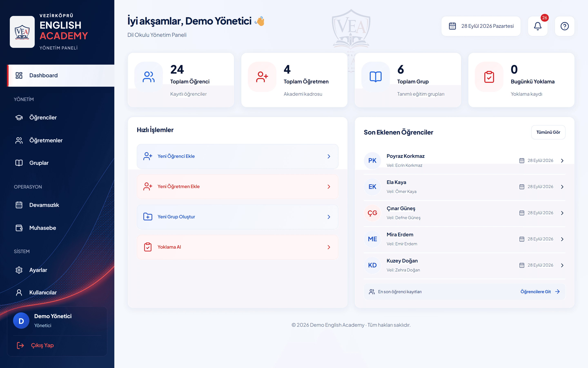Click the chevron in Poyraz Korkmaz row
588x368 pixels.
click(562, 161)
